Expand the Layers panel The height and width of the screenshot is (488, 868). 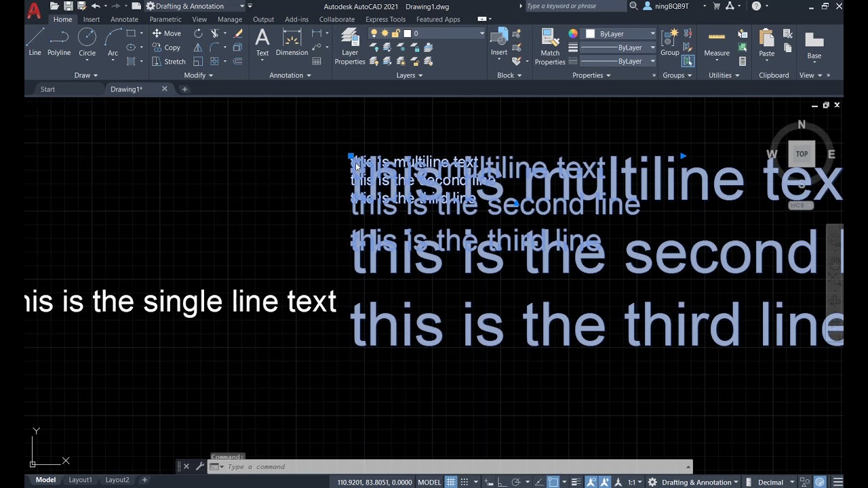click(x=410, y=75)
